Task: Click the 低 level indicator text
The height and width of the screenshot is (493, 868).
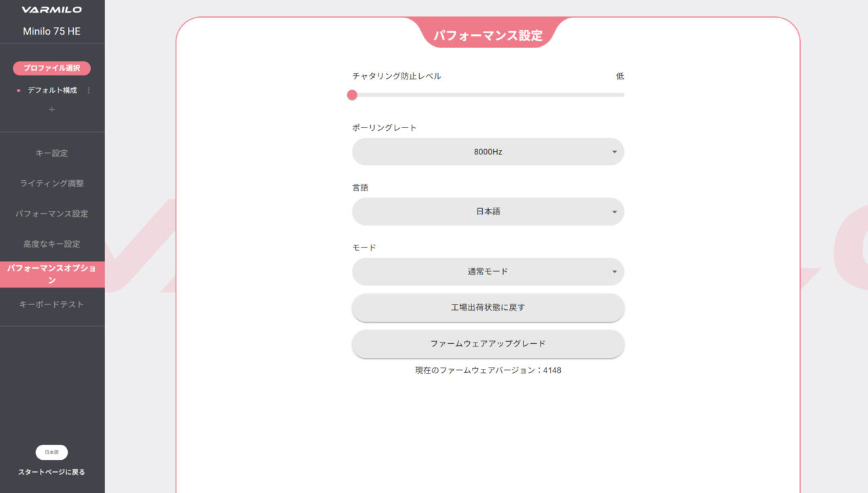Action: (x=620, y=76)
